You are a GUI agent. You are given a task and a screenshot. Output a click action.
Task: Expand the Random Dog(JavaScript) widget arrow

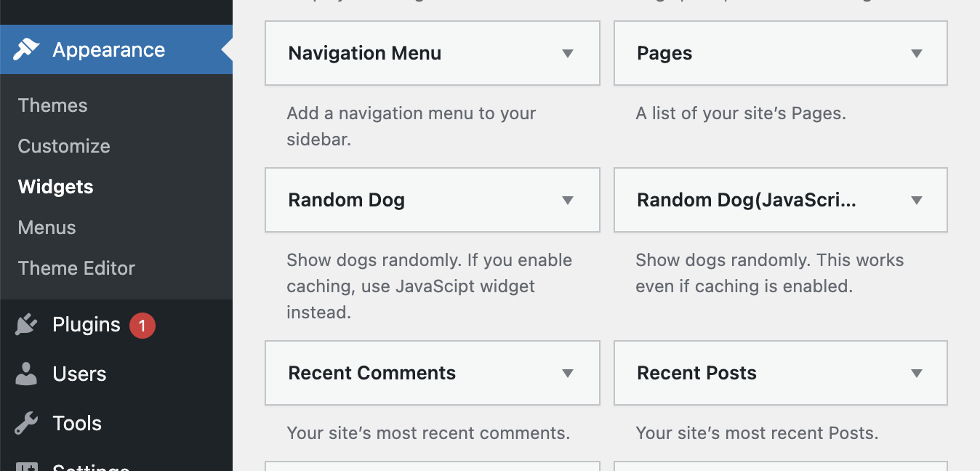point(917,200)
